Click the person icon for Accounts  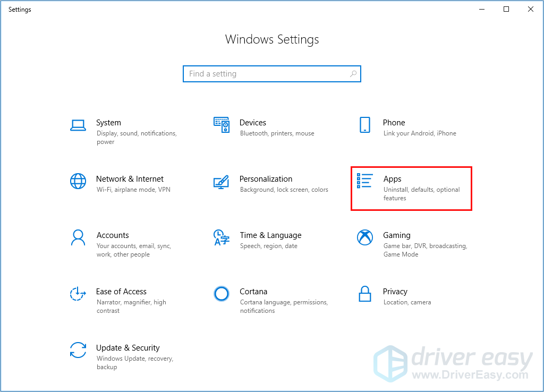(78, 237)
